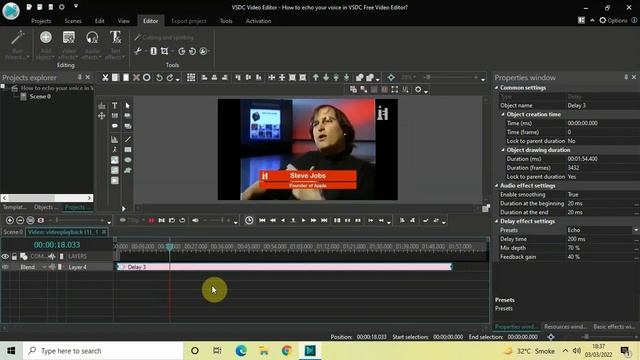Click the Object name field Delay 3
This screenshot has height=360, width=640.
[x=602, y=106]
